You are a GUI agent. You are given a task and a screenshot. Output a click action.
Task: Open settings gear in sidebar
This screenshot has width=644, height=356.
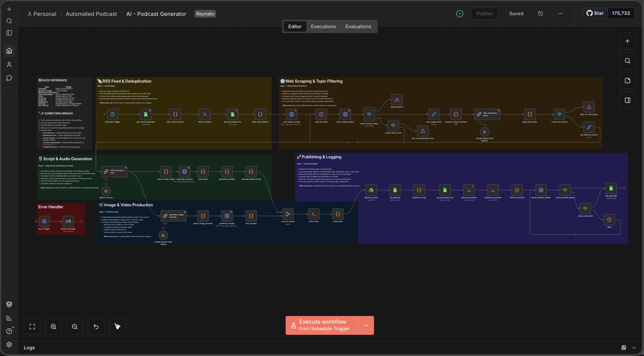point(9,345)
